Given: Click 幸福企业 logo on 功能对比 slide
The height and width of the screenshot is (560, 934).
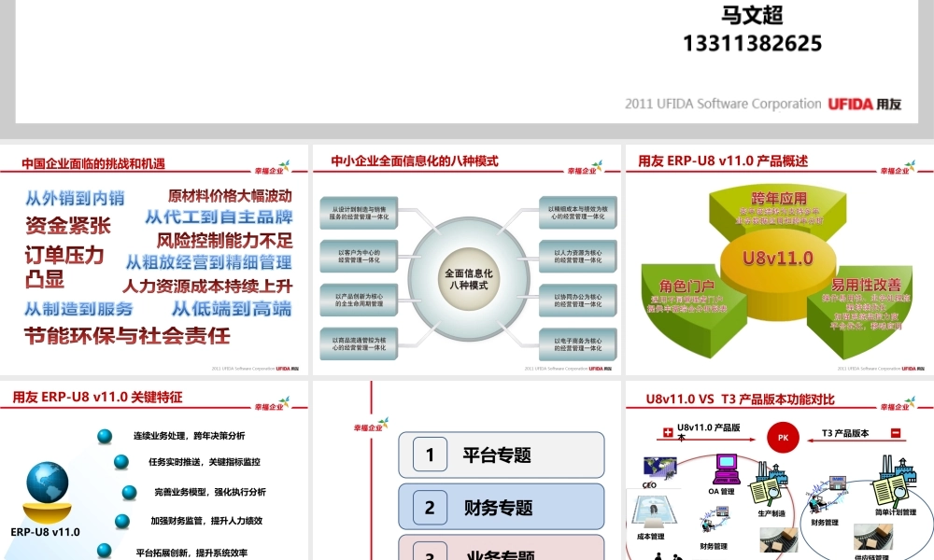Looking at the screenshot, I should coord(899,403).
